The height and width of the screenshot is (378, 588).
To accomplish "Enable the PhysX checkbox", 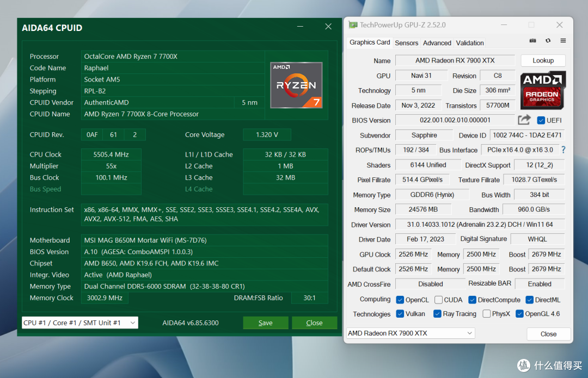I will pos(486,314).
